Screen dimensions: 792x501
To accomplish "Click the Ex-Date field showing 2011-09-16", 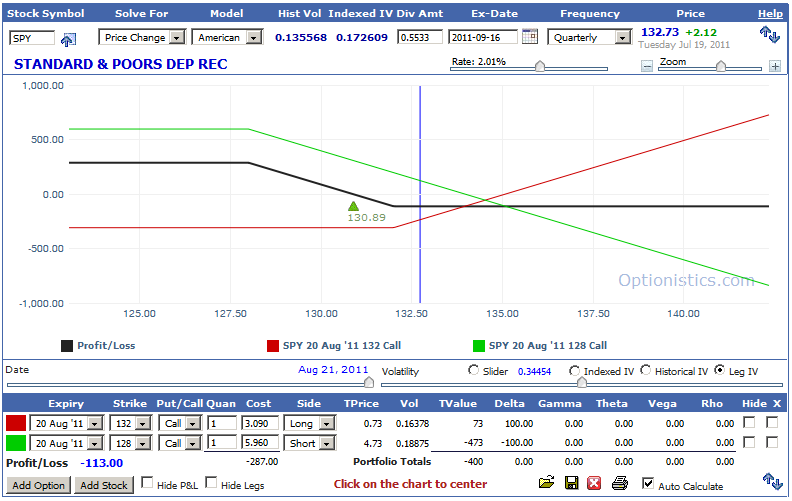I will coord(483,37).
